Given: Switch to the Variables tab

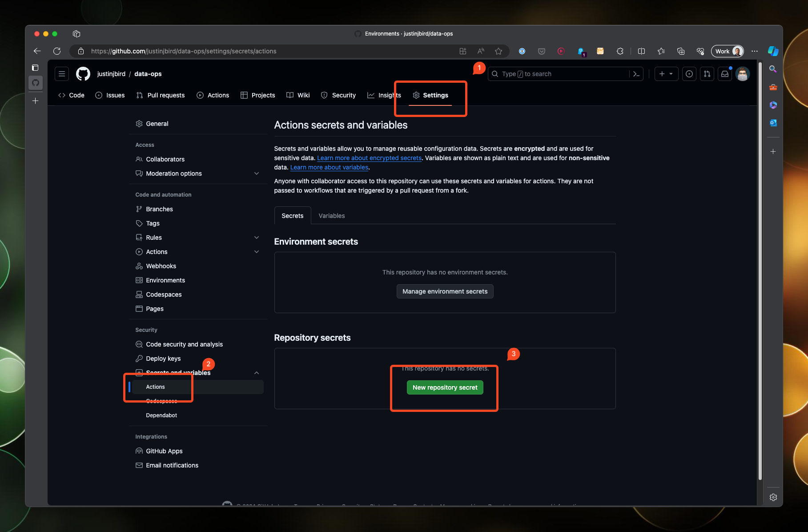Looking at the screenshot, I should [x=331, y=215].
